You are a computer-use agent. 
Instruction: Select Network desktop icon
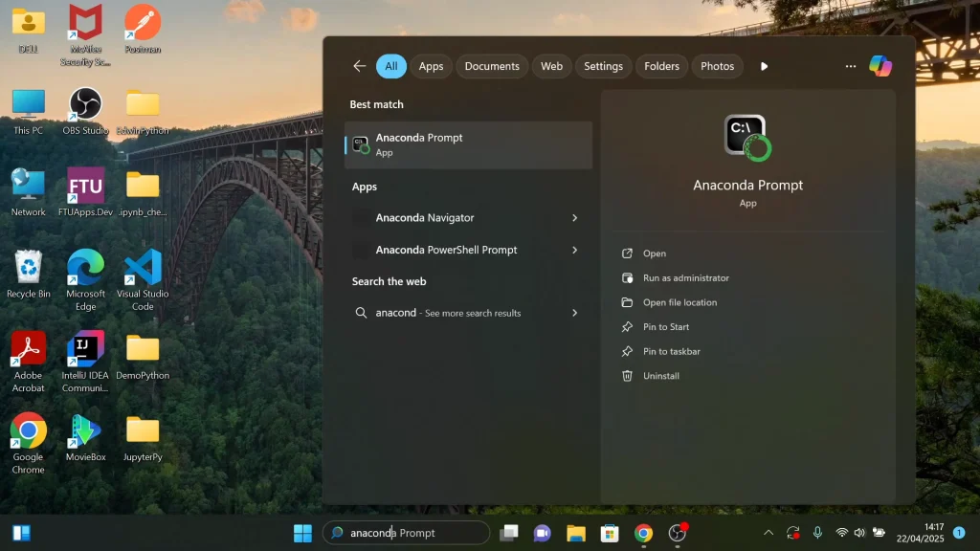click(x=28, y=192)
